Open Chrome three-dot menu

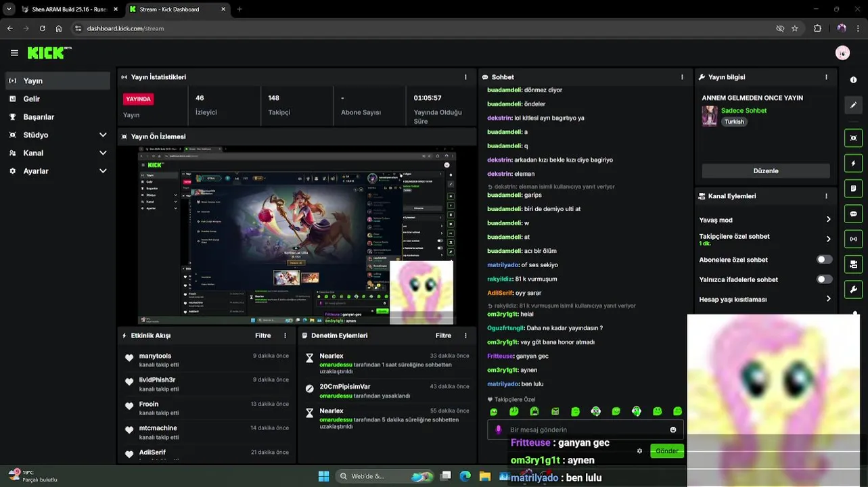[859, 28]
